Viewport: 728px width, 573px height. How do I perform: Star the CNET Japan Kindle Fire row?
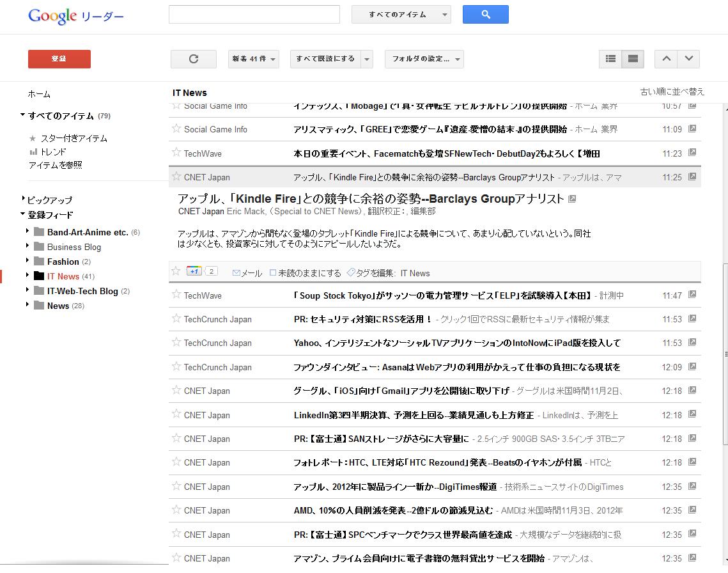[176, 176]
